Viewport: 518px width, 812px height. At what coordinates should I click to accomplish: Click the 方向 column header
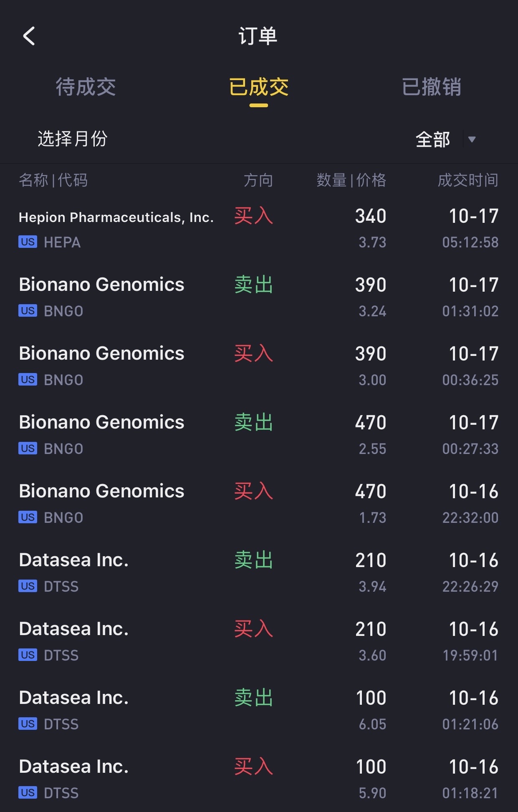coord(258,180)
